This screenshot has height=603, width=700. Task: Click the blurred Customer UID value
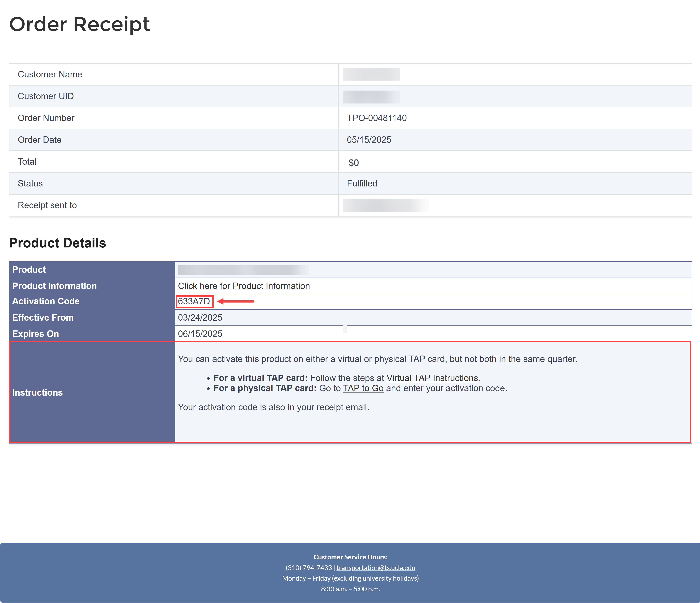[371, 97]
